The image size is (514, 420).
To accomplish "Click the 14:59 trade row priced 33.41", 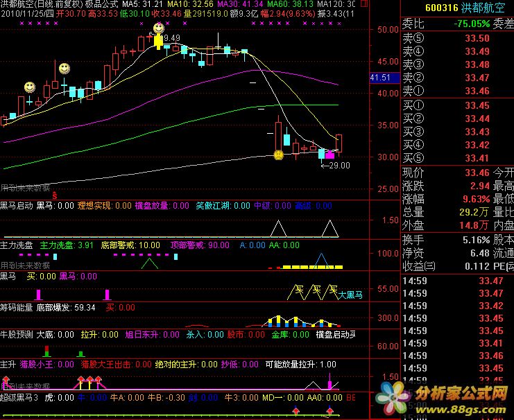I will pos(457,343).
